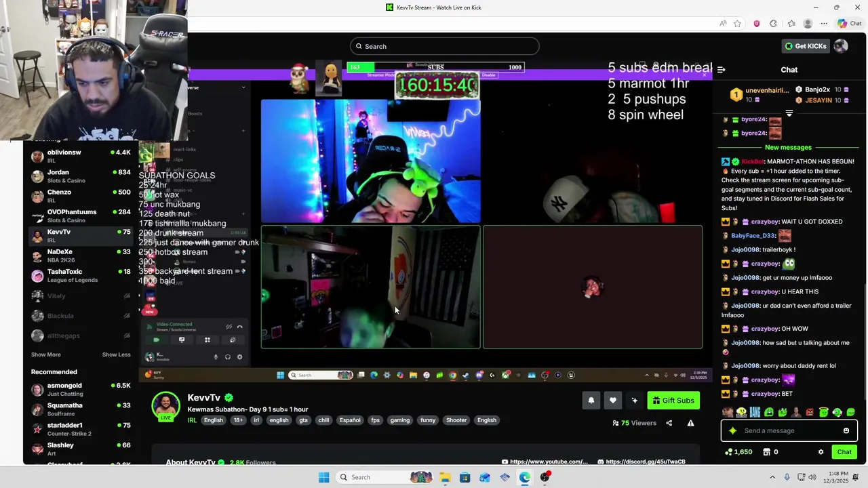Open the YouTube link in About section
Viewport: 868px width, 488px height.
coord(545,462)
